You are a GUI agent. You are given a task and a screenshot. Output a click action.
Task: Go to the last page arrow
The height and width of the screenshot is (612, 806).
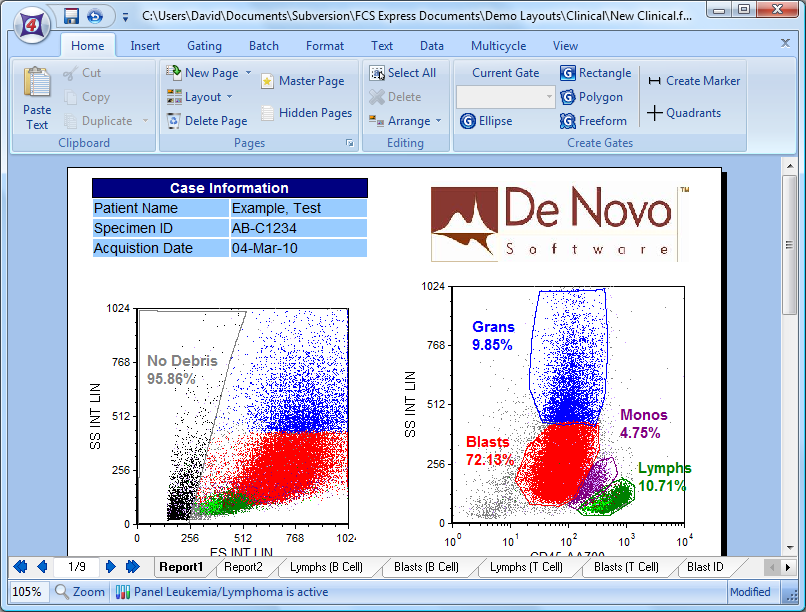133,567
